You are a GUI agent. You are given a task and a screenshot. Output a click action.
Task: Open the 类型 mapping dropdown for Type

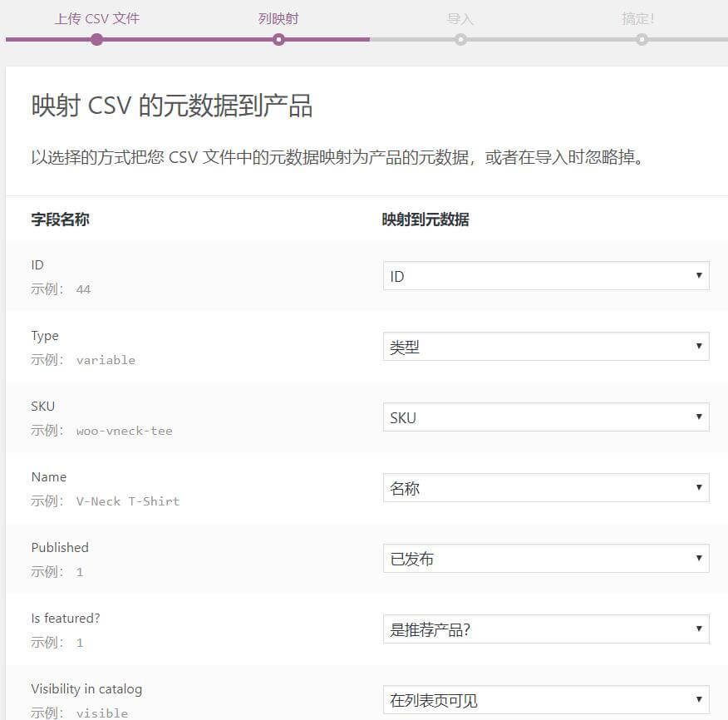click(545, 347)
